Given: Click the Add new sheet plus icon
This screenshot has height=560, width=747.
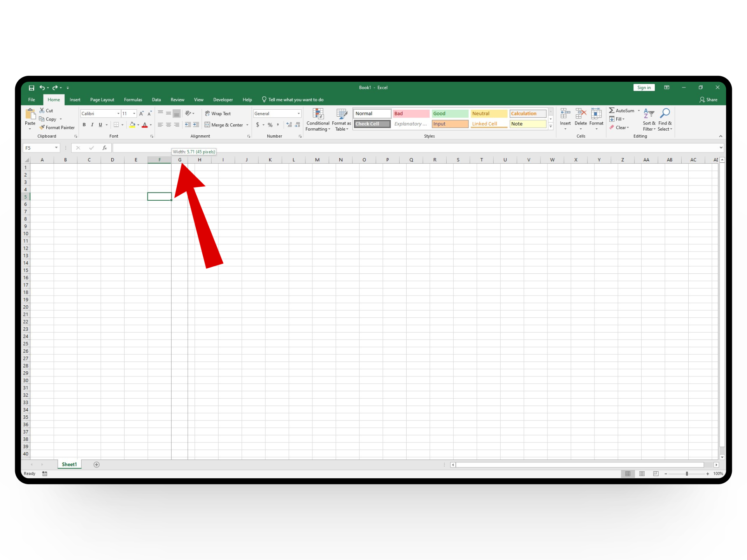Looking at the screenshot, I should (x=96, y=465).
